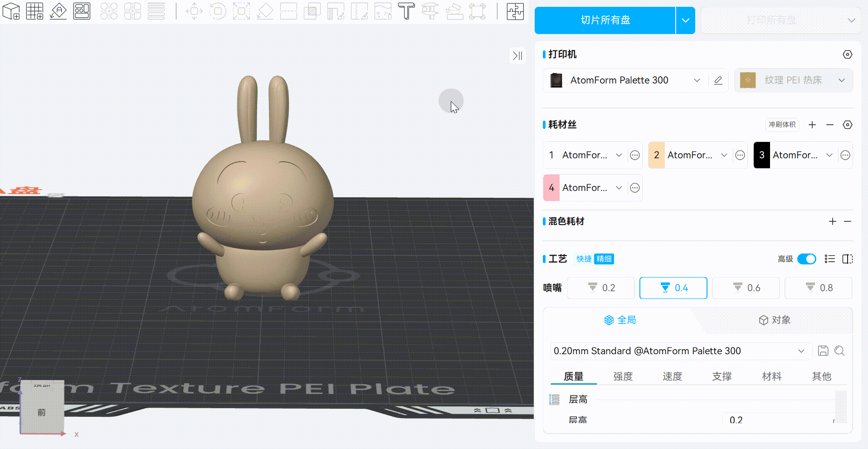Add a mixed-color filament
Viewport: 868px width, 449px height.
[x=833, y=221]
